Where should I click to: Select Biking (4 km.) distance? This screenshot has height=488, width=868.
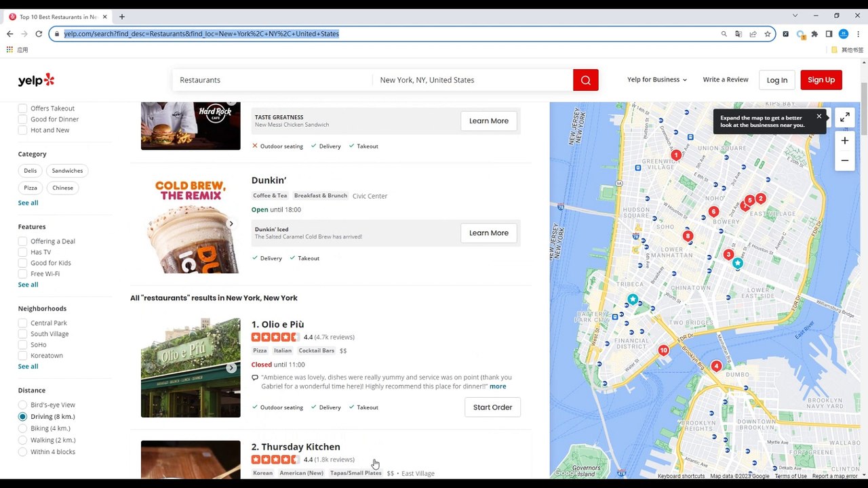pos(22,428)
